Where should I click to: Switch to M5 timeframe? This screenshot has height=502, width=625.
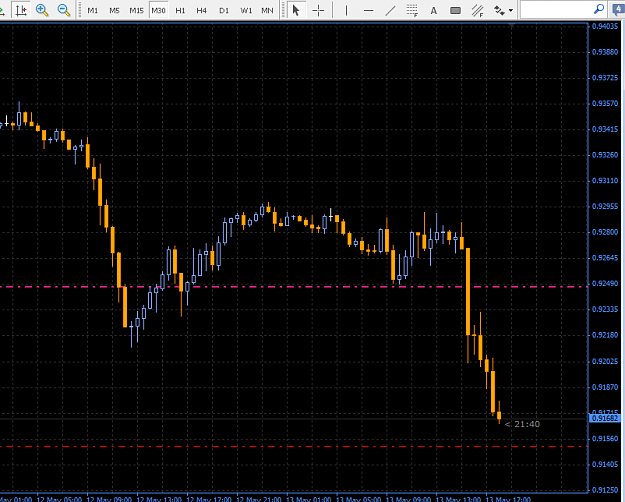click(114, 10)
